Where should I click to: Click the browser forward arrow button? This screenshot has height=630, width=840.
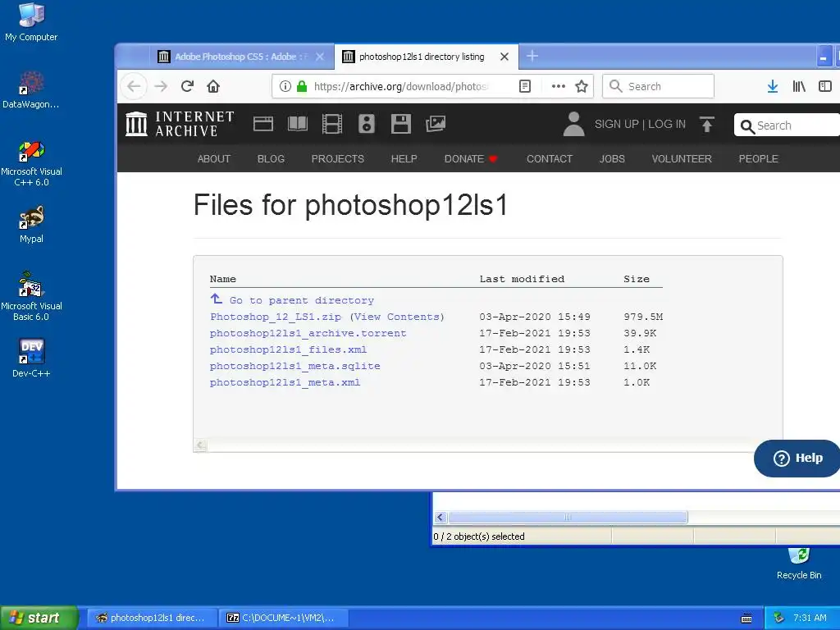coord(161,86)
